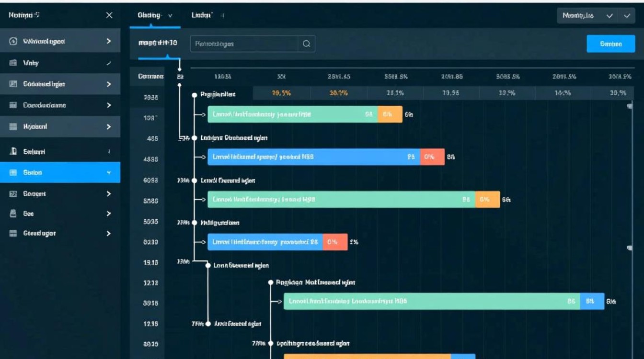Viewport: 644px width, 359px height.
Task: Click inside the search input field
Action: tap(244, 44)
